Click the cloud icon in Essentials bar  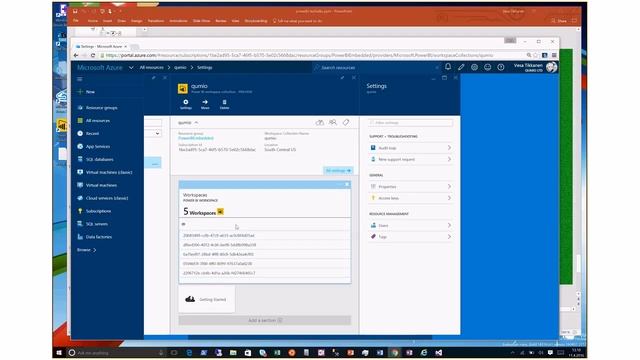tap(320, 122)
